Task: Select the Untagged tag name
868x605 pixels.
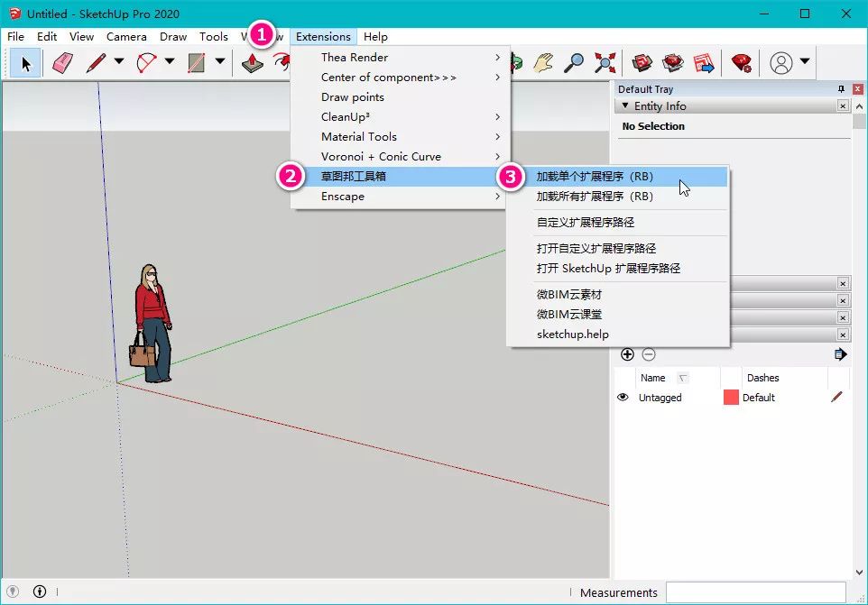Action: (660, 397)
